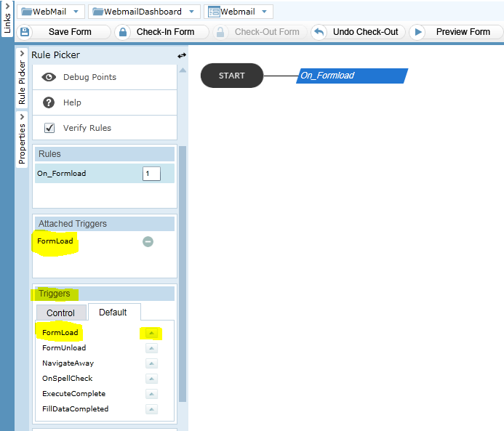Attach the FormLoad trigger using its up arrow
504x431 pixels.
click(x=151, y=333)
